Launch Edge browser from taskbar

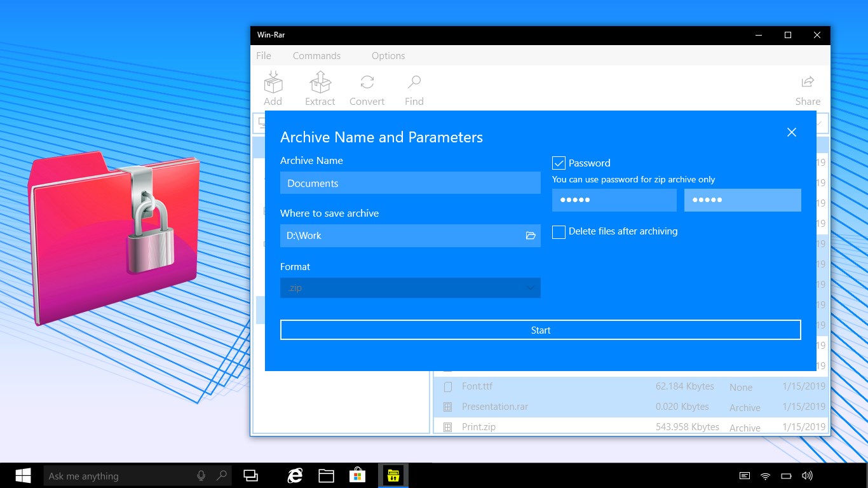(295, 475)
